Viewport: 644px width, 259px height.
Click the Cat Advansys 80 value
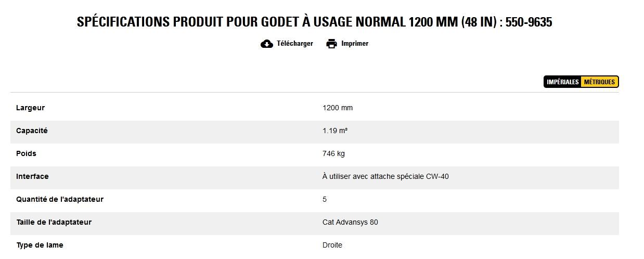tap(350, 222)
